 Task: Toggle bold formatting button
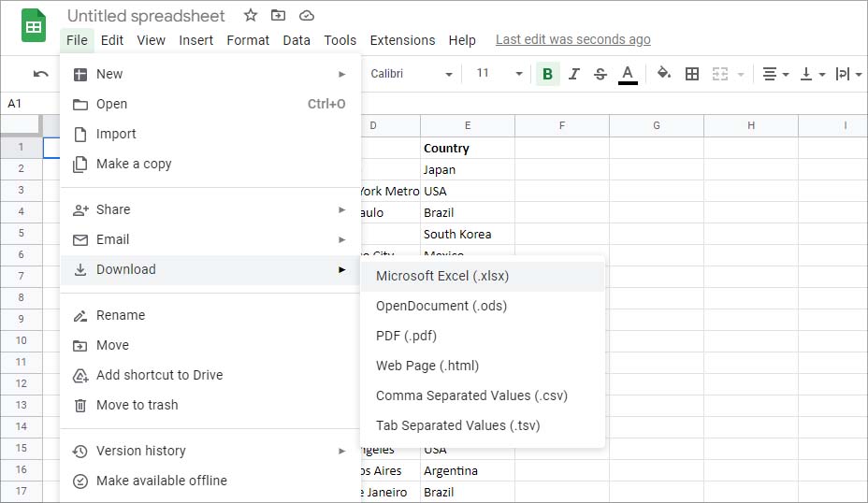pyautogui.click(x=547, y=74)
